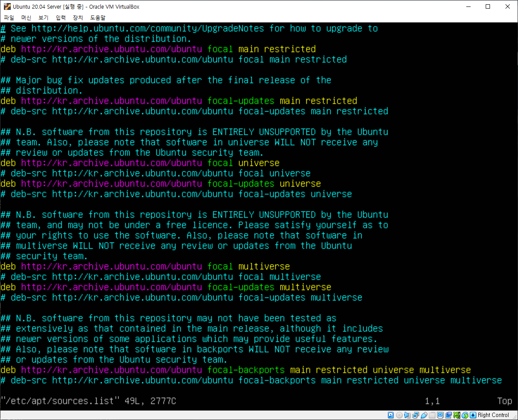Open the audio indicator in status bar
The height and width of the screenshot is (420, 518).
(x=407, y=415)
